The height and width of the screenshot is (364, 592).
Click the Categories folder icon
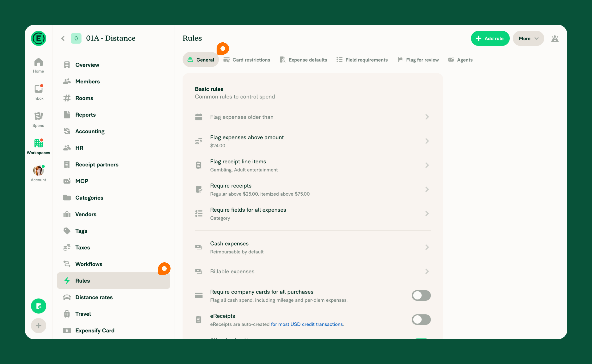pos(67,198)
